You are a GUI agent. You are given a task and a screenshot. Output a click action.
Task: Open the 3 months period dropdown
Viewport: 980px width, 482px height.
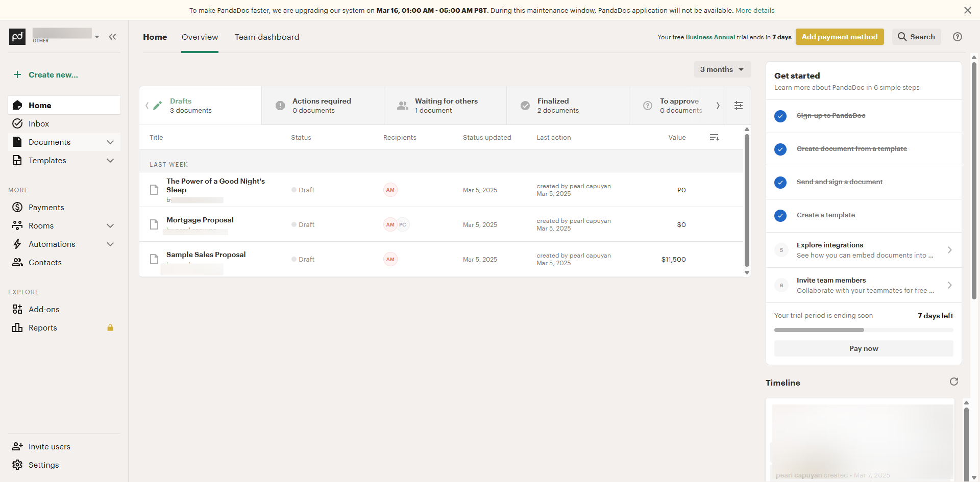(x=722, y=69)
